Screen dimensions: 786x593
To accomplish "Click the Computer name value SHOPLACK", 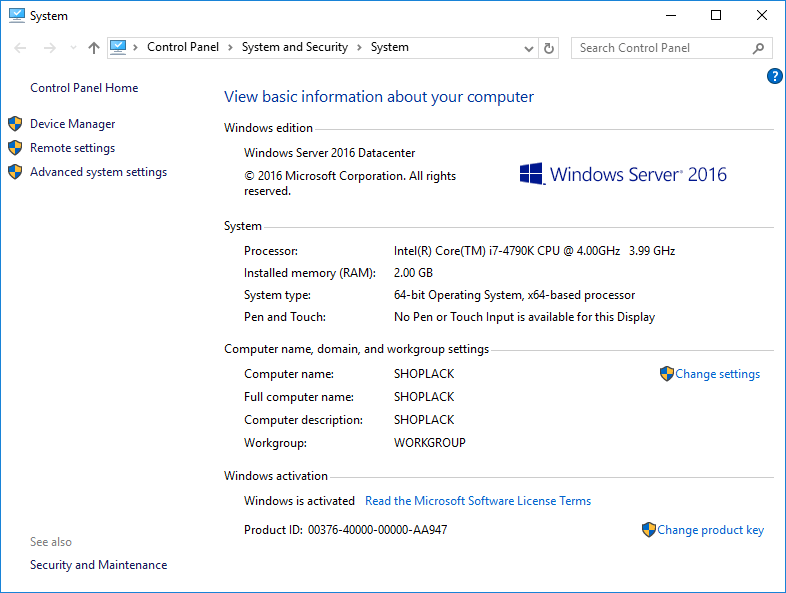I will click(424, 374).
